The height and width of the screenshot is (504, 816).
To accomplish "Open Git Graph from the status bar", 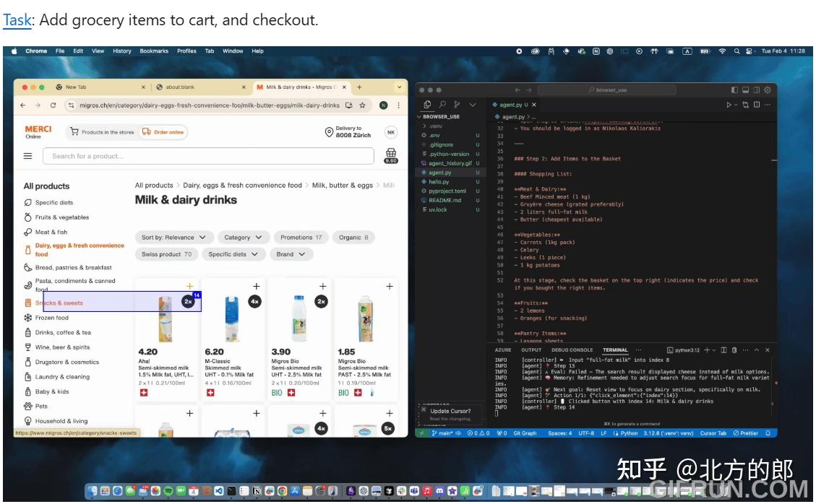I will [x=525, y=434].
